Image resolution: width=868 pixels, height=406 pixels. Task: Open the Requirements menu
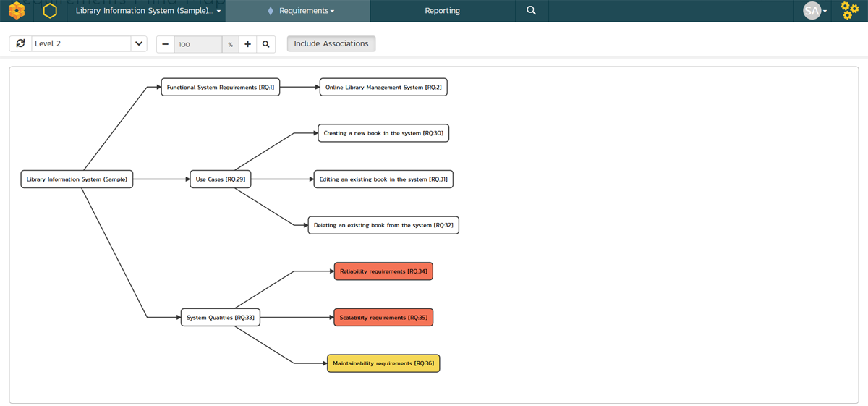tap(307, 11)
